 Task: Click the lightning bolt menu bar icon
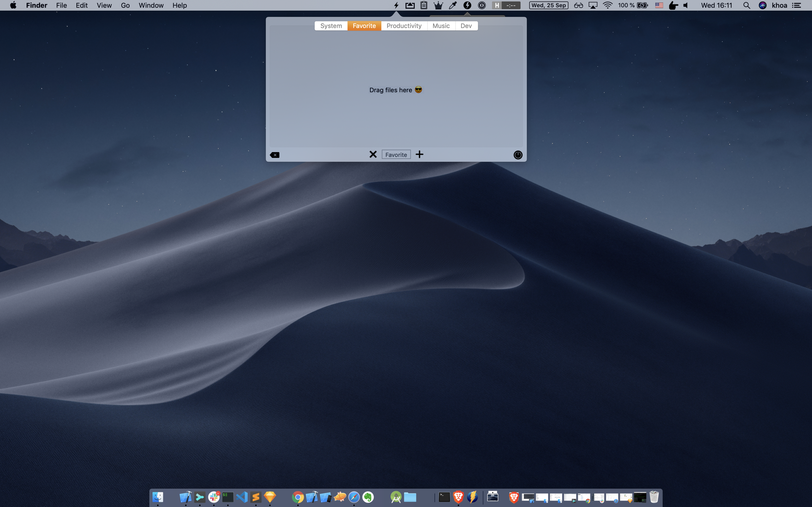click(396, 5)
